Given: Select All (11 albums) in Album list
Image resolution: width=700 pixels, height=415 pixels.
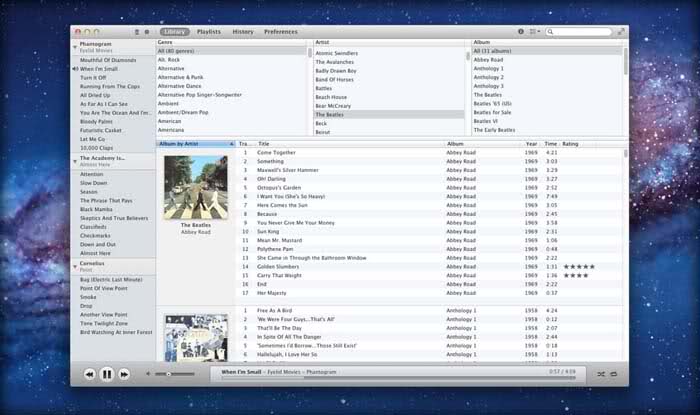Looking at the screenshot, I should point(547,51).
